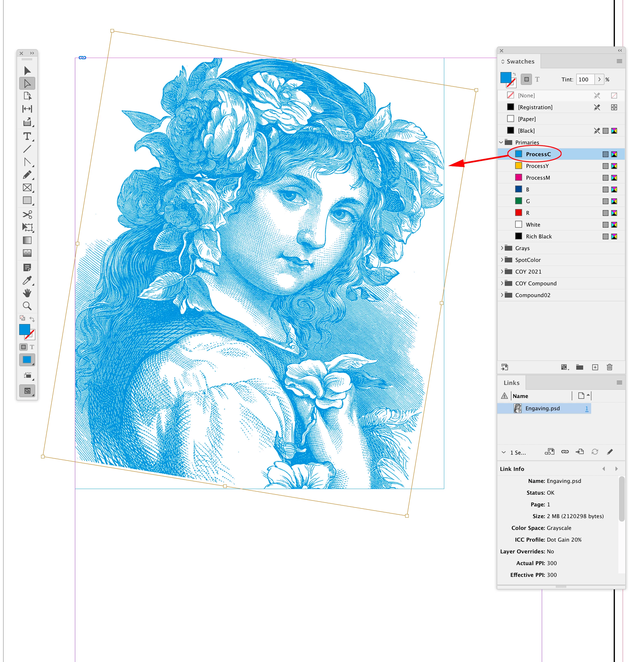The height and width of the screenshot is (662, 644).
Task: Swap fill and stroke in toolbox
Action: (x=32, y=319)
